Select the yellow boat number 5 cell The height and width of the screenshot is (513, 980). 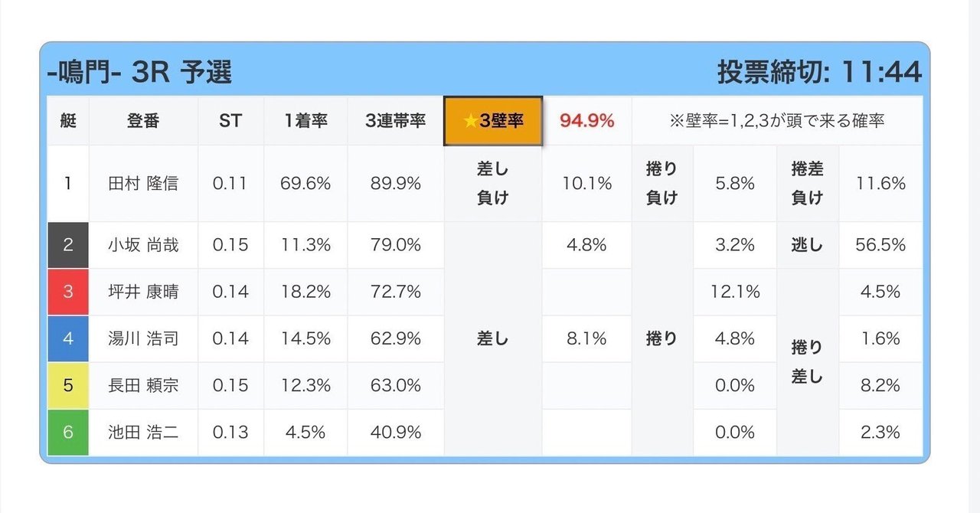click(x=68, y=385)
